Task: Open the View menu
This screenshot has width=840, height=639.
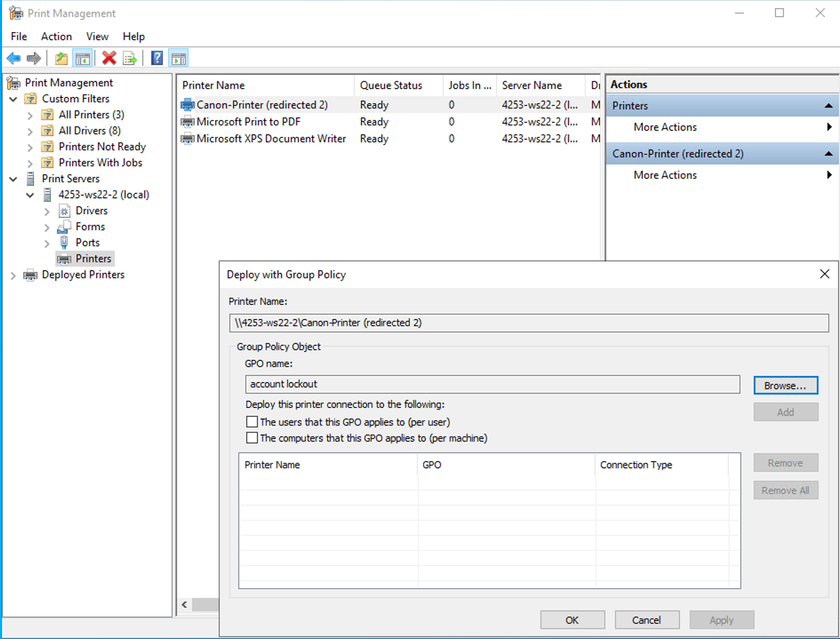Action: coord(96,36)
